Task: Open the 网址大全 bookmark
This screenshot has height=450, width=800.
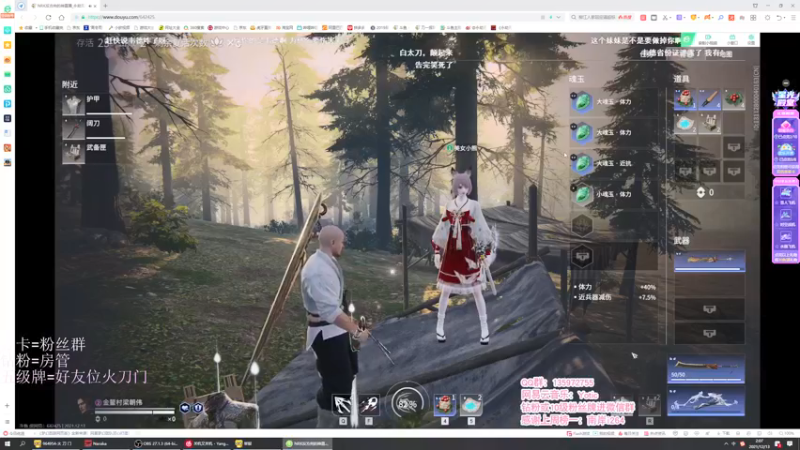Action: (169, 28)
